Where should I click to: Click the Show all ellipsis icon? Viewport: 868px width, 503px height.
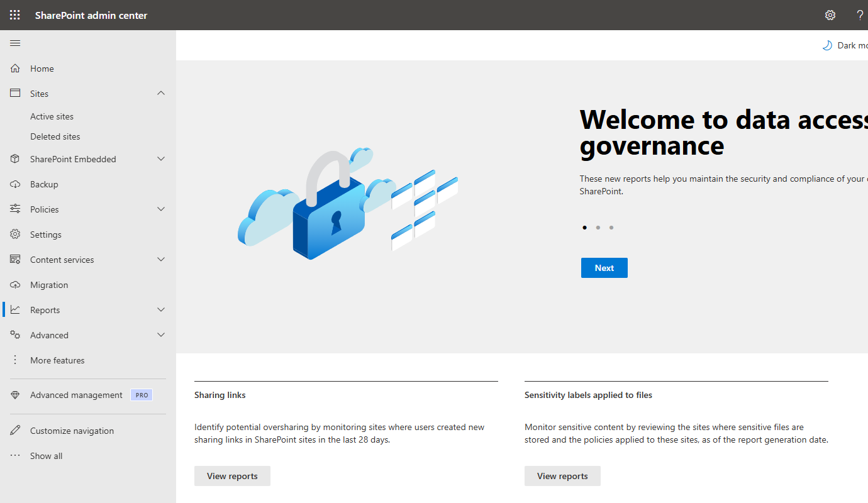coord(16,455)
